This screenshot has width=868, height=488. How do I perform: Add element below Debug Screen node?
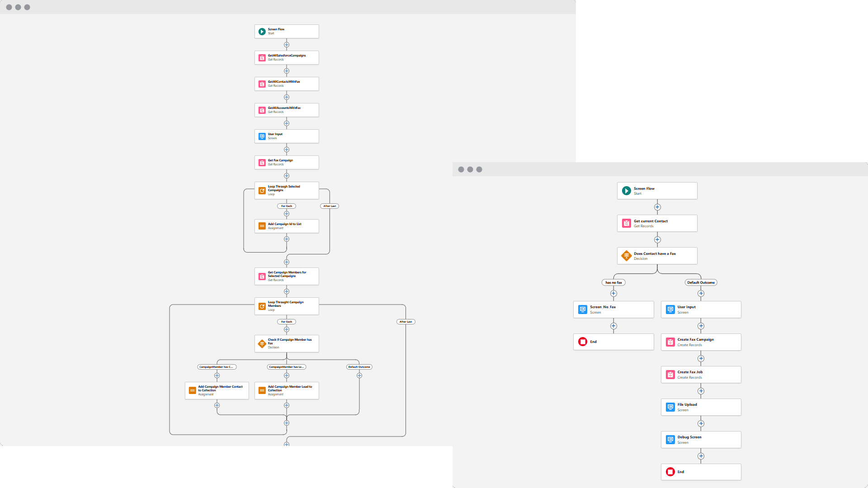(x=701, y=456)
